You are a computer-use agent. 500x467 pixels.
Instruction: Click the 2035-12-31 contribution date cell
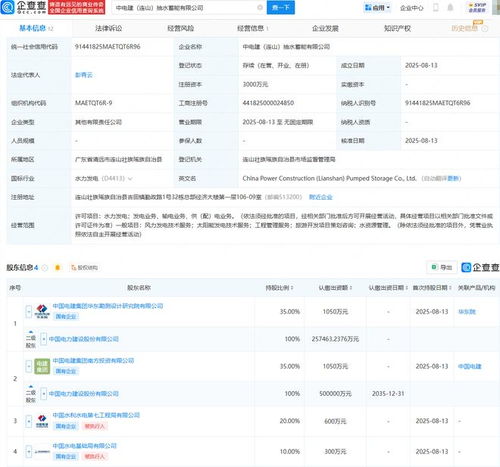click(x=388, y=394)
